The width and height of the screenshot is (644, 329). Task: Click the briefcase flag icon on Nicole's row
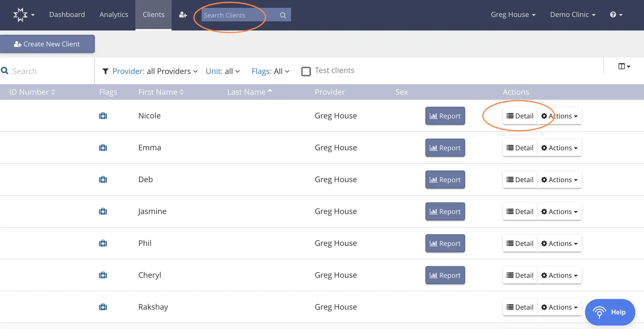pyautogui.click(x=103, y=116)
